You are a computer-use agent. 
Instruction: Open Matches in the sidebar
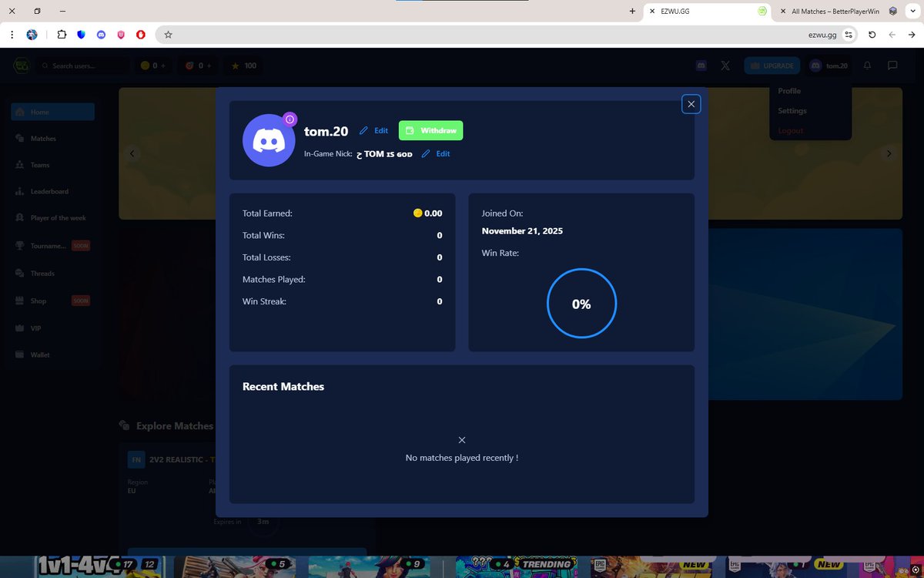(x=52, y=139)
